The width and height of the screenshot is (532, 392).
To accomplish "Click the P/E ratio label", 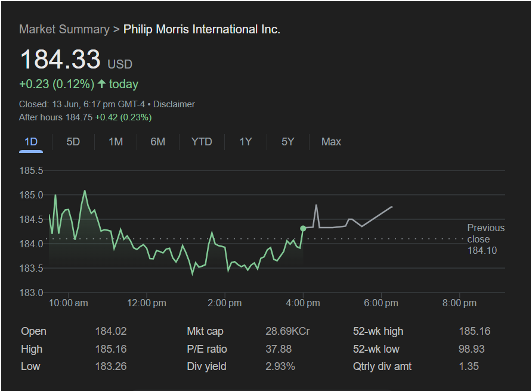I will coord(207,349).
